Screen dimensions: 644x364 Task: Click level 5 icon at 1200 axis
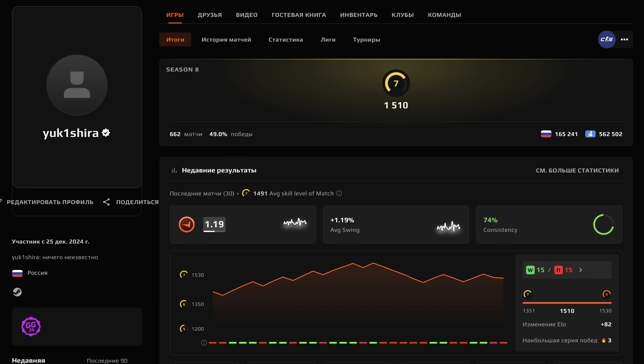point(184,329)
